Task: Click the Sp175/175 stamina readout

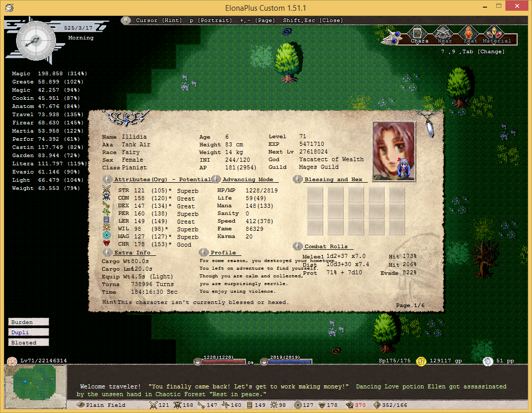Action: (x=394, y=361)
